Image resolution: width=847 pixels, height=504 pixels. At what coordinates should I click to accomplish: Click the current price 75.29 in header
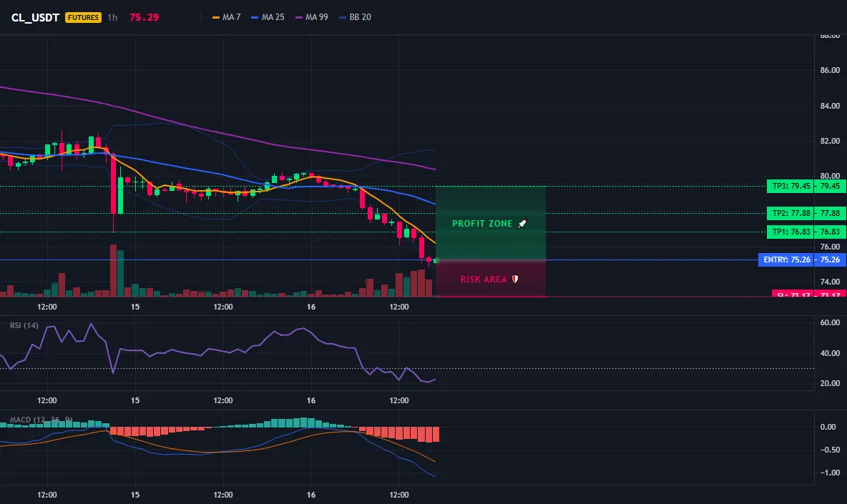point(145,17)
